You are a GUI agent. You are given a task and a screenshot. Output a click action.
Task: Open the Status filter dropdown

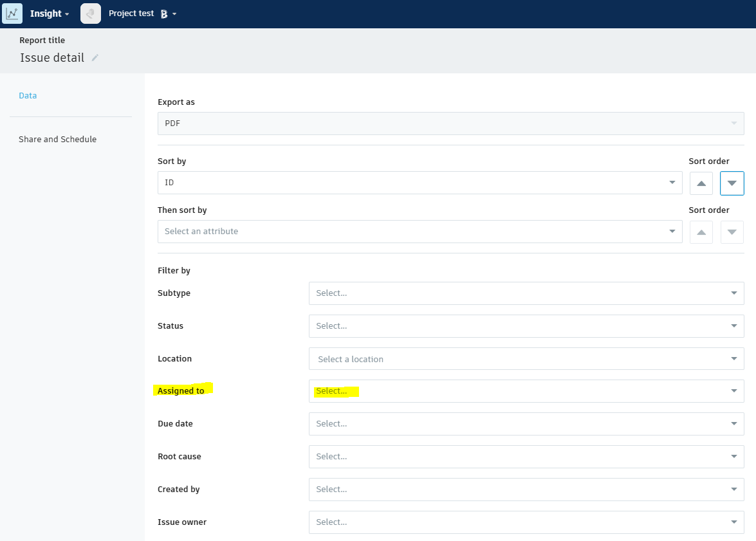pos(526,326)
